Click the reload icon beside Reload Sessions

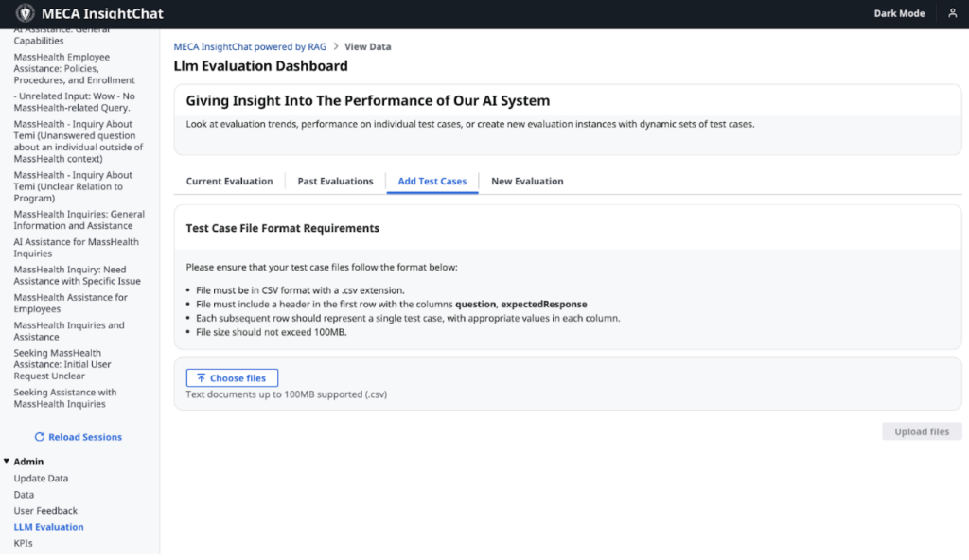click(39, 437)
